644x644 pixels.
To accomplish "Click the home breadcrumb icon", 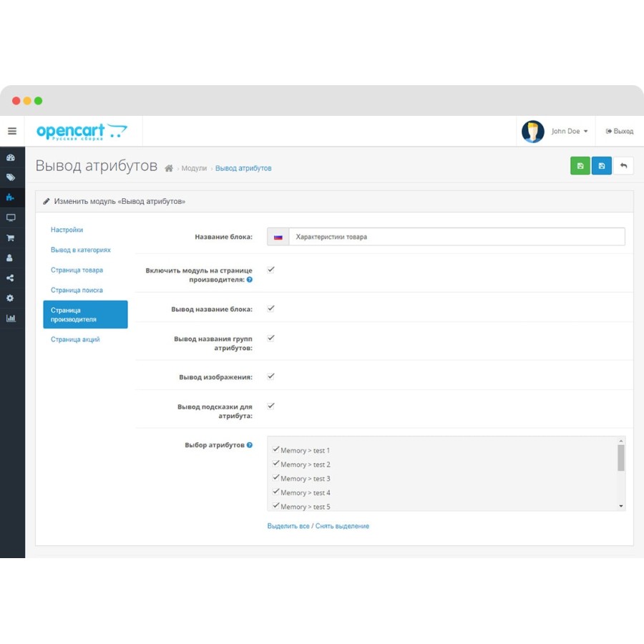I will coord(169,168).
